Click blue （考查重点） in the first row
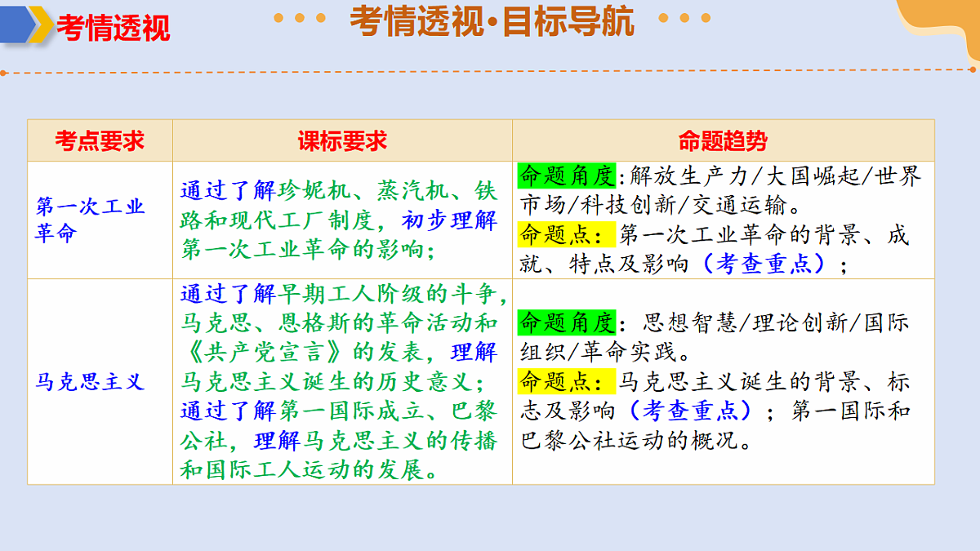The image size is (980, 551). (764, 264)
